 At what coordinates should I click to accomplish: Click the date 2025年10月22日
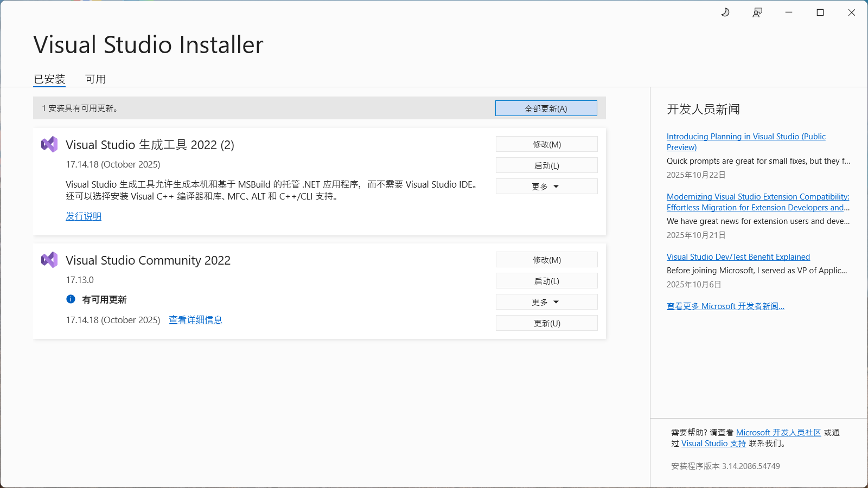click(x=696, y=175)
